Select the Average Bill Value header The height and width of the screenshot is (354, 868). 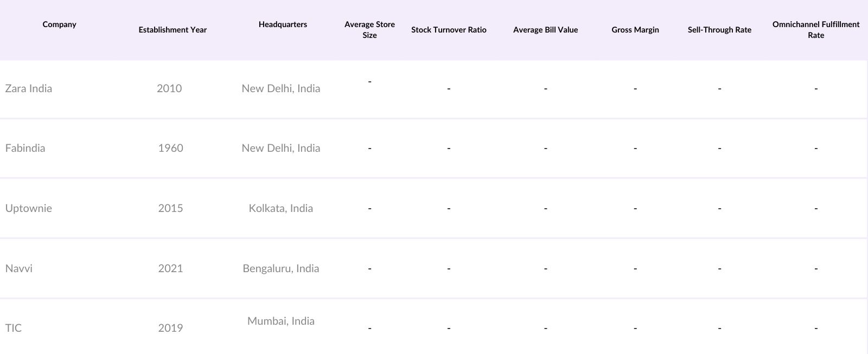545,30
